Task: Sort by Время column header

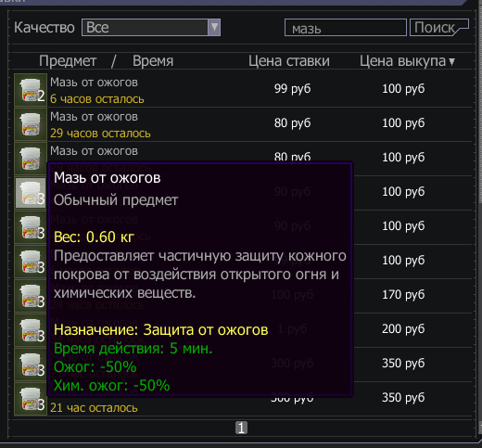Action: [153, 61]
